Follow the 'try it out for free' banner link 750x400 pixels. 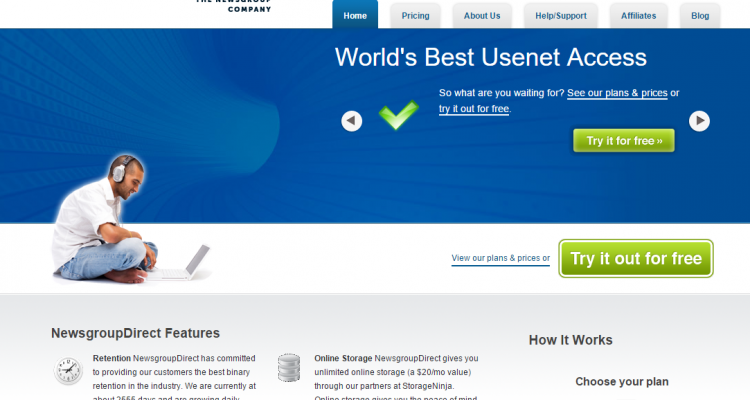point(474,109)
